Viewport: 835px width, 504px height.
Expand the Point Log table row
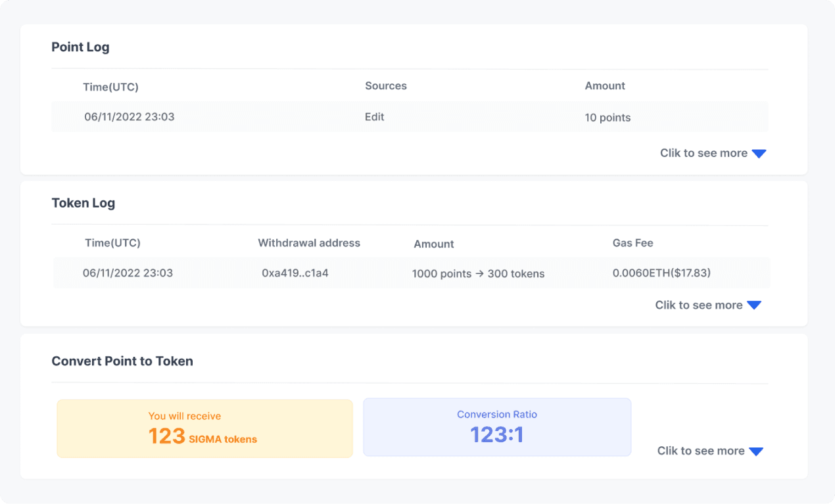(x=410, y=116)
